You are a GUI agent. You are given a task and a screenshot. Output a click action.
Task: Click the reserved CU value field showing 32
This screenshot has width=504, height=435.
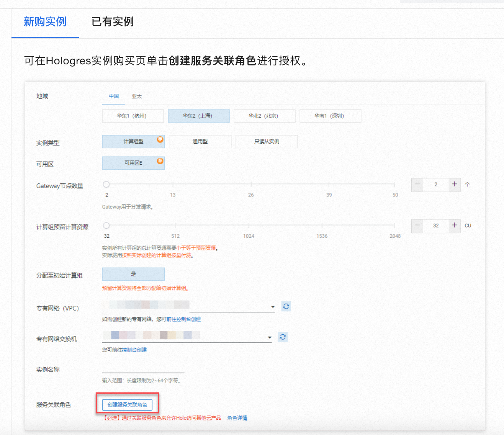point(436,226)
